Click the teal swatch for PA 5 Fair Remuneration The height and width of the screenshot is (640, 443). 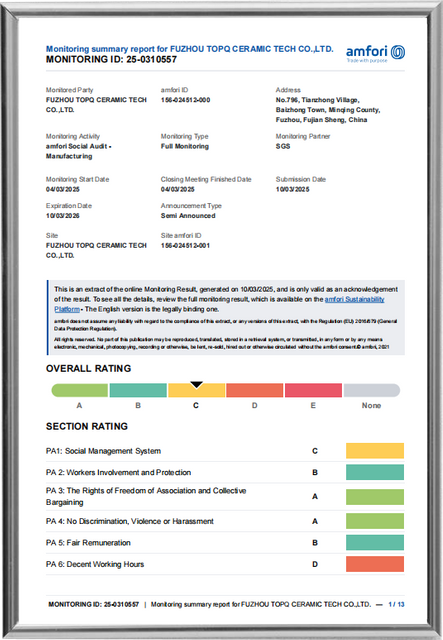coord(375,542)
